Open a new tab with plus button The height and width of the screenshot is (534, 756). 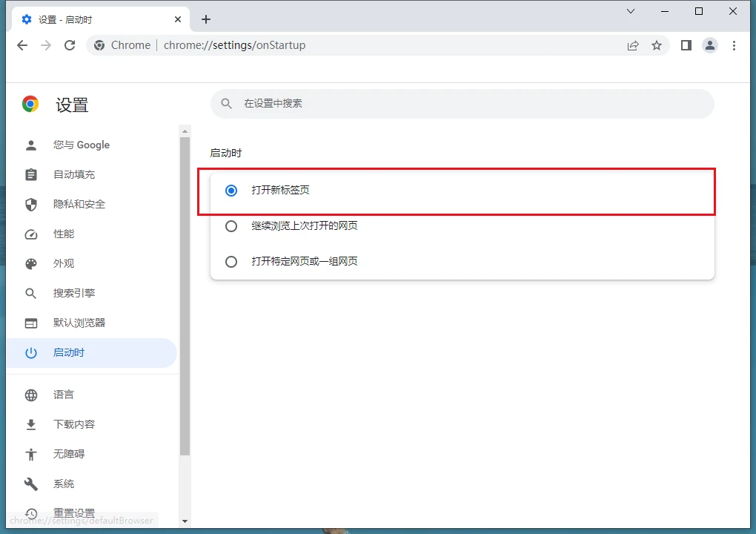click(206, 19)
